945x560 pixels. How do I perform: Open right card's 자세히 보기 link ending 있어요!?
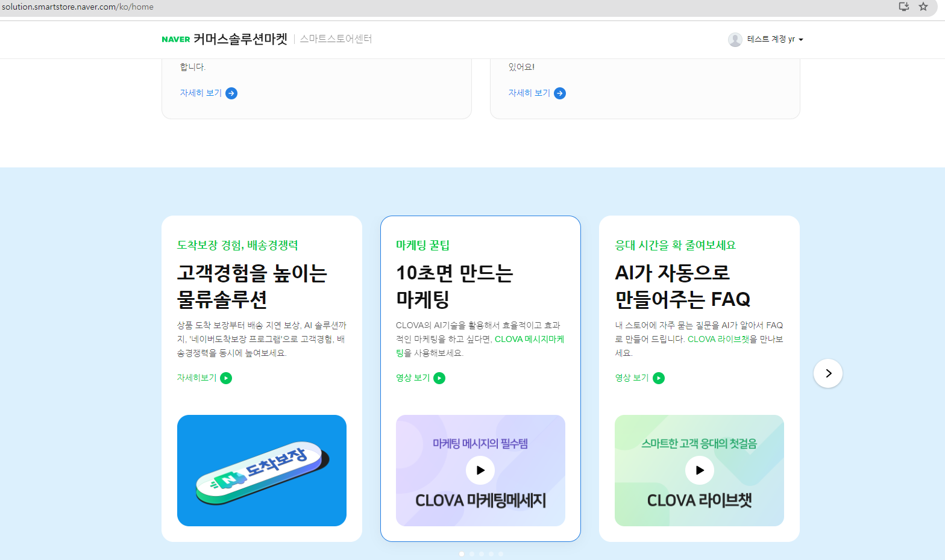click(x=529, y=93)
